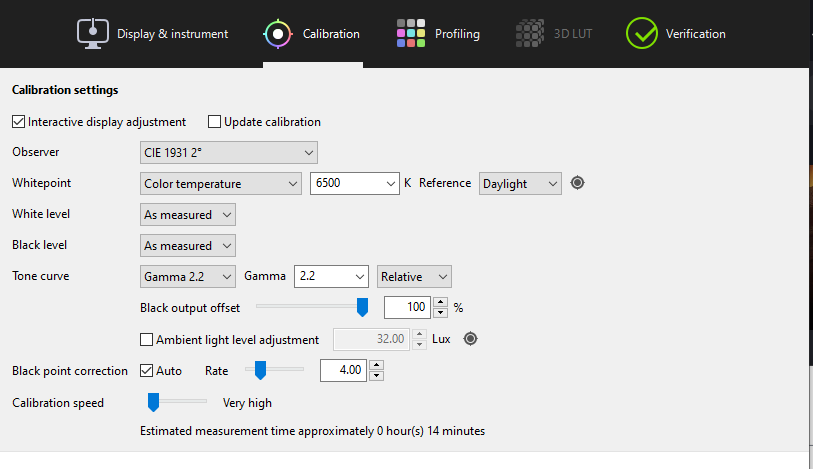Click the Black output offset slider handle
The height and width of the screenshot is (469, 813).
coord(362,307)
